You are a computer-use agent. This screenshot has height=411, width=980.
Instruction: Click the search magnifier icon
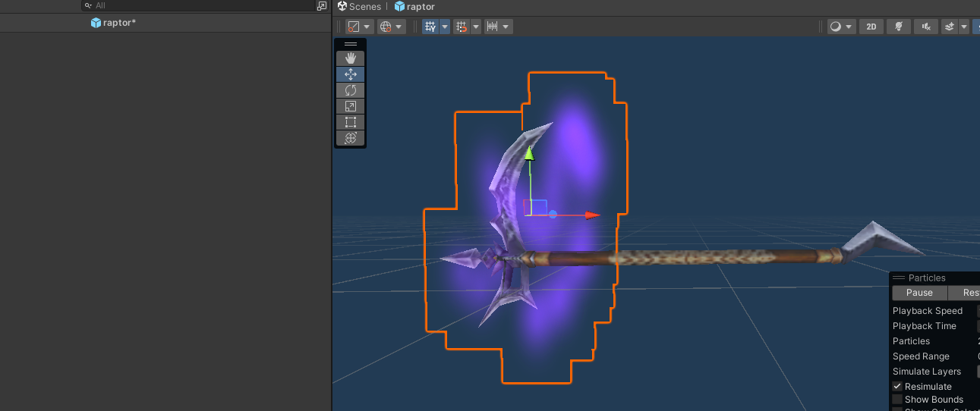click(x=89, y=5)
